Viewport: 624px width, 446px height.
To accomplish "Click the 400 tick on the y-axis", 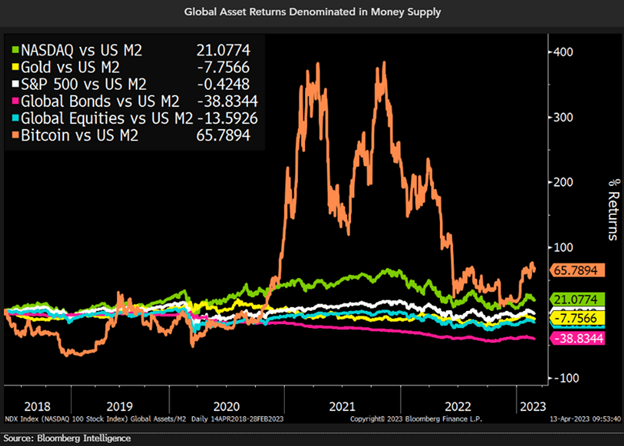I will [x=563, y=51].
